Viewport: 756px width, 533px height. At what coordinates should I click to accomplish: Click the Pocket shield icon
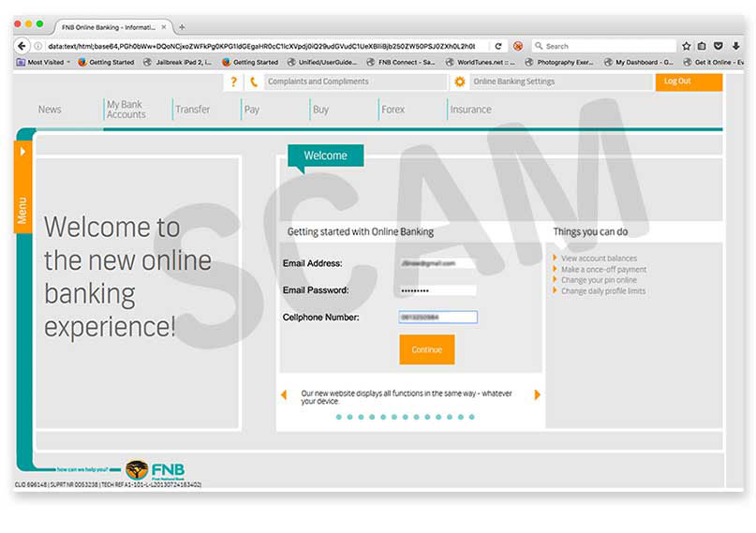click(x=718, y=46)
